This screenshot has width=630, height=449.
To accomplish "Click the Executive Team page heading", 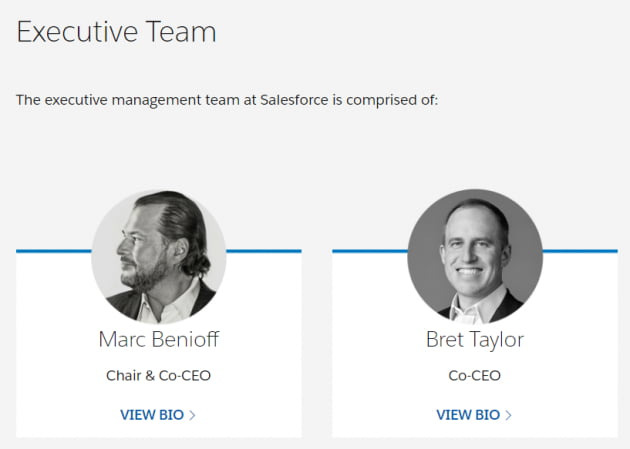I will click(117, 31).
